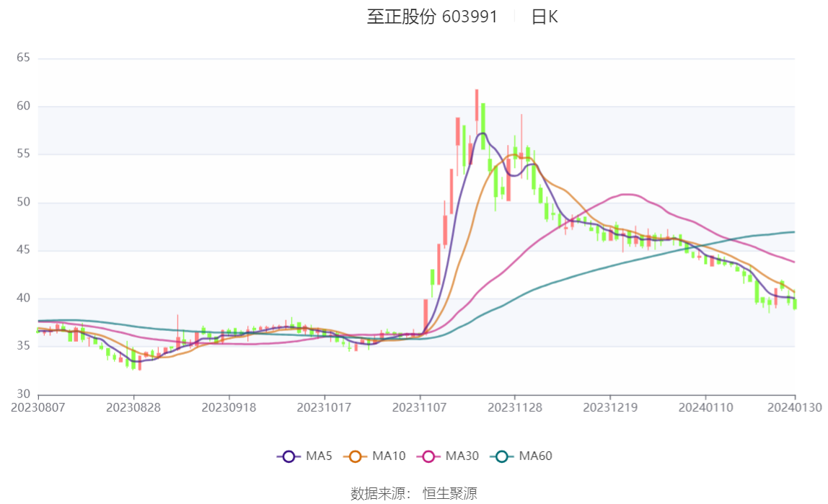Click the data source text 恒生聚源
The height and width of the screenshot is (504, 828).
point(450,493)
